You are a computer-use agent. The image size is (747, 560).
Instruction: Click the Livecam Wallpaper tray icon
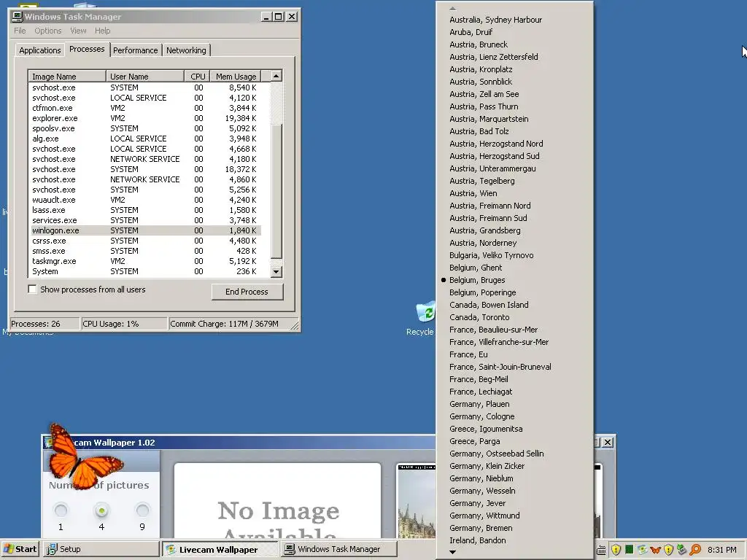[642, 550]
